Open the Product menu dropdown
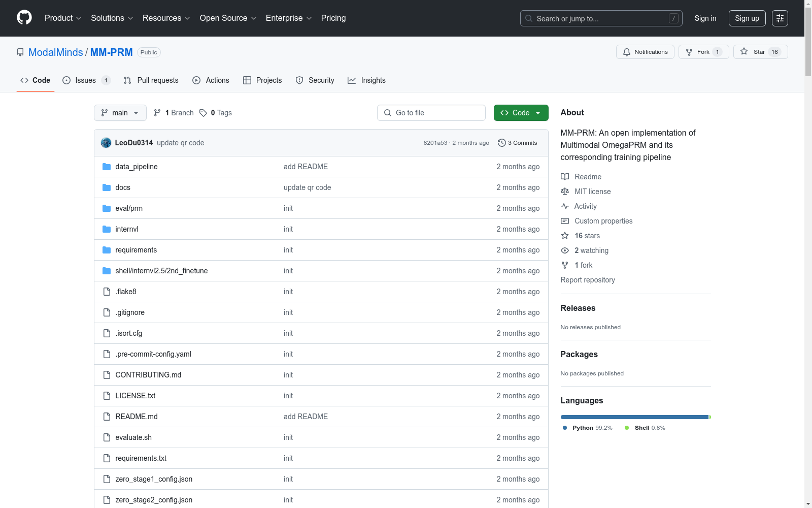The height and width of the screenshot is (508, 812). point(63,18)
